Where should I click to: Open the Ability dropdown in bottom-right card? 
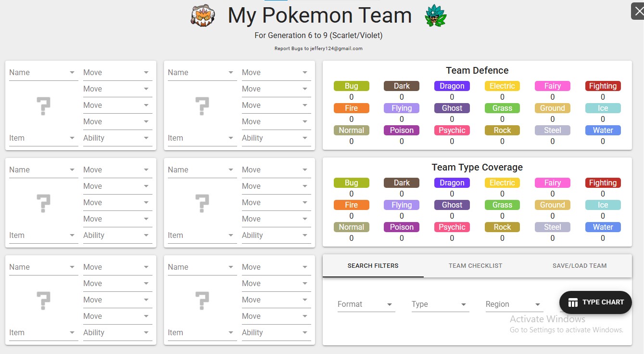[x=276, y=333]
